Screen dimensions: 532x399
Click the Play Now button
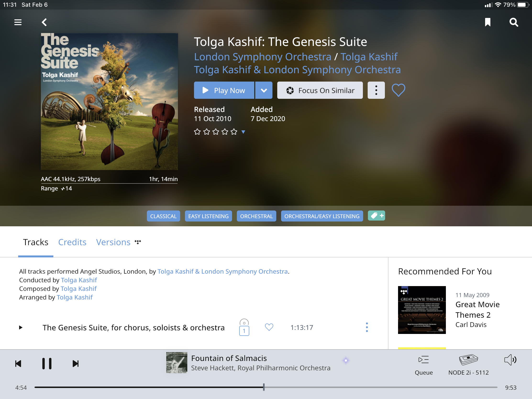(x=224, y=90)
